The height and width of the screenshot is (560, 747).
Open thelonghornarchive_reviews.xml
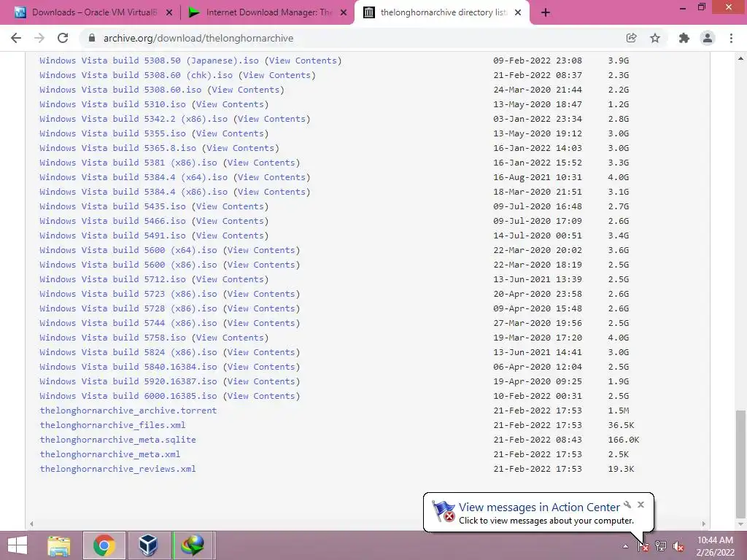[x=117, y=469]
